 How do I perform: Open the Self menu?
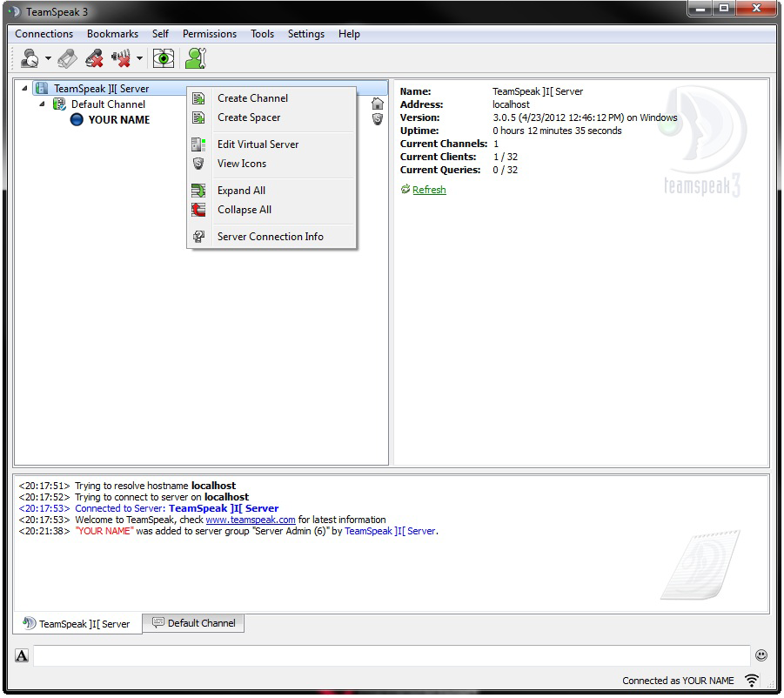(160, 34)
